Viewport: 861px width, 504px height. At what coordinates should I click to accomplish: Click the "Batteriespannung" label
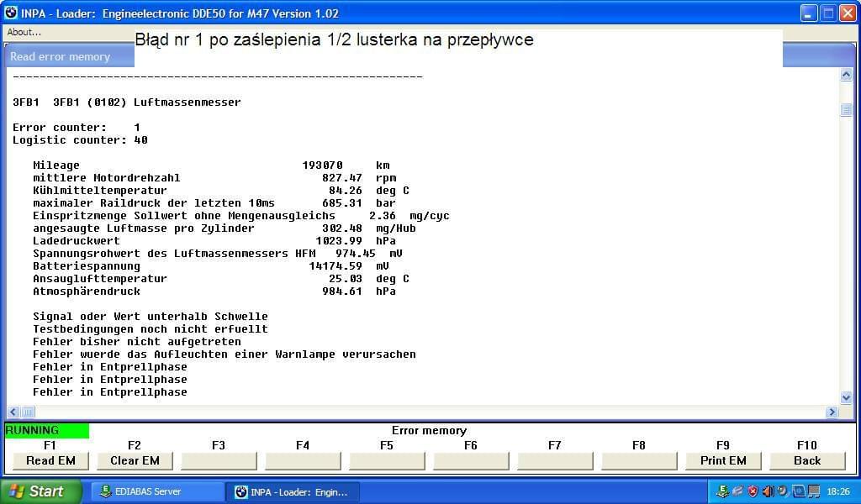pos(87,266)
